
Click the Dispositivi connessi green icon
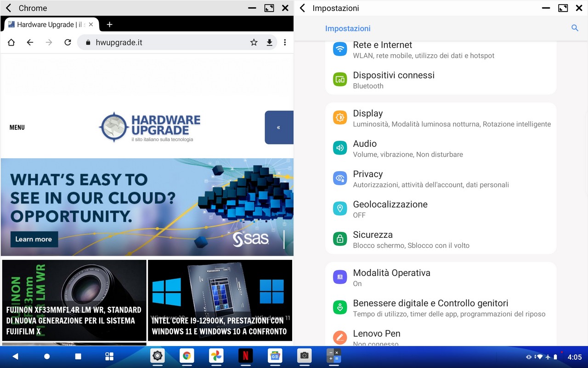point(340,79)
